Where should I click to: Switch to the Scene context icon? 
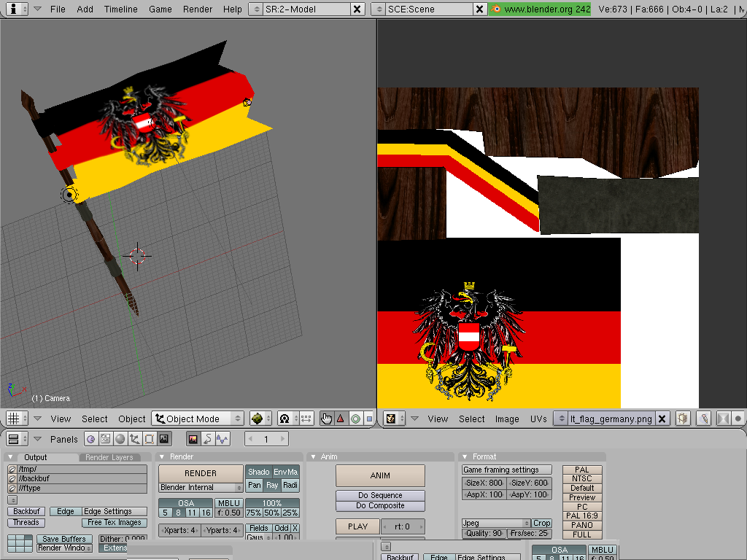(164, 438)
